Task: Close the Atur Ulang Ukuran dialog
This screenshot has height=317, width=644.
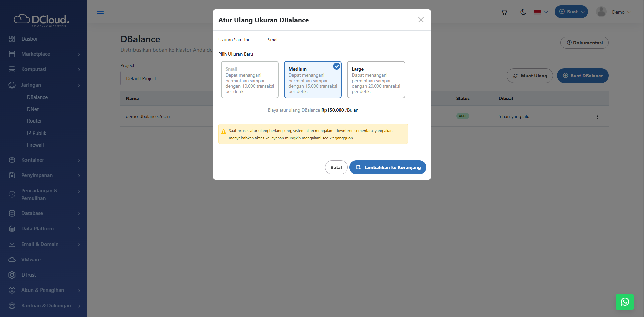Action: point(421,20)
